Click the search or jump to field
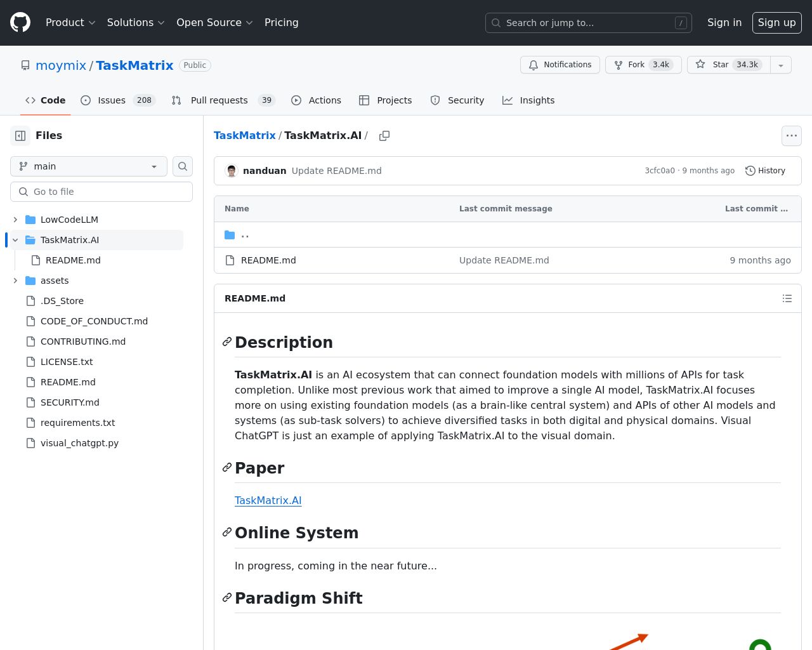Image resolution: width=812 pixels, height=650 pixels. 588,23
